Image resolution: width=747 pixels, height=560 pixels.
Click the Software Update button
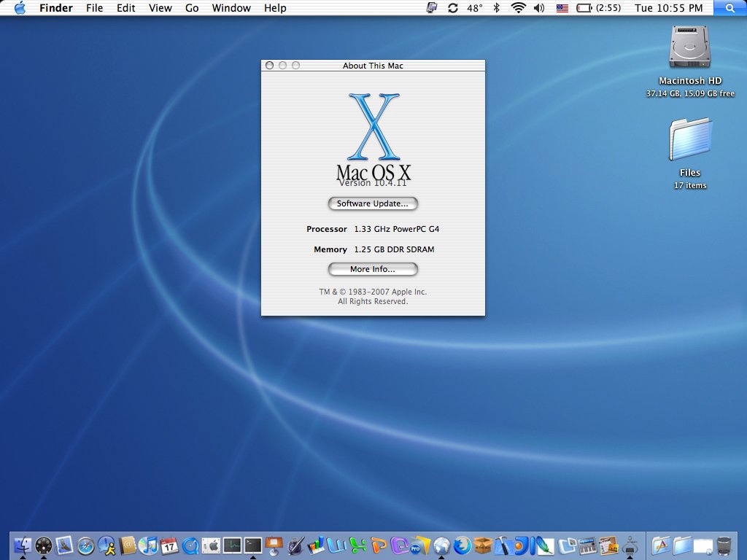click(x=373, y=203)
